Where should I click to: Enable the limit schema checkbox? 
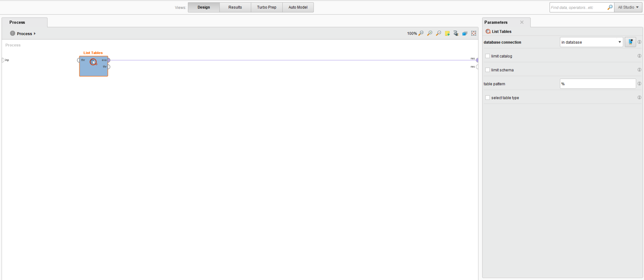(x=487, y=70)
